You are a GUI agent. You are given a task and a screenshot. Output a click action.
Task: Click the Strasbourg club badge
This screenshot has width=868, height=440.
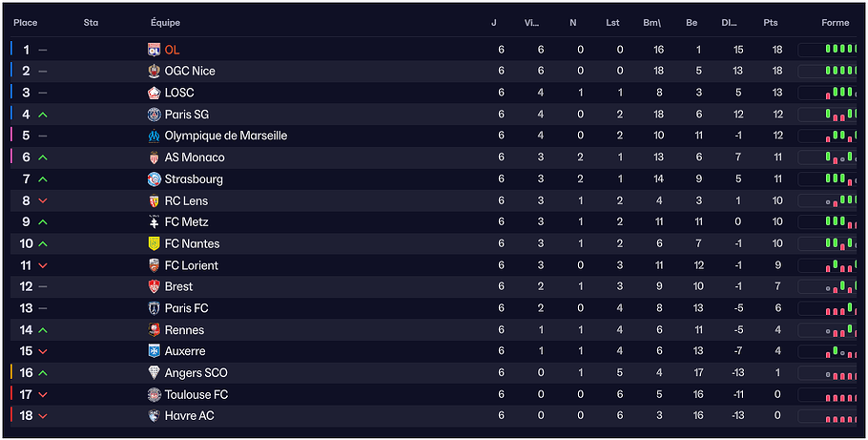155,179
